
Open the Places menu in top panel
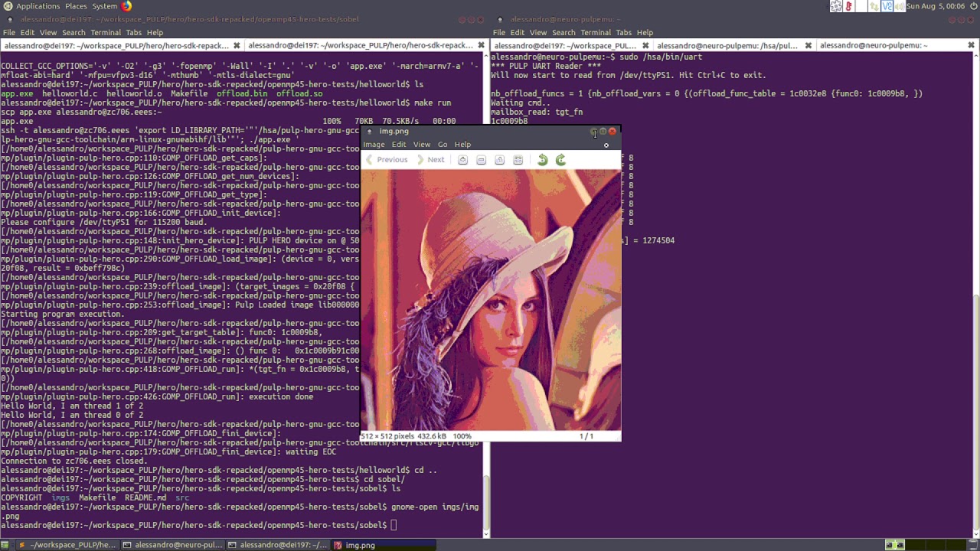(x=76, y=6)
